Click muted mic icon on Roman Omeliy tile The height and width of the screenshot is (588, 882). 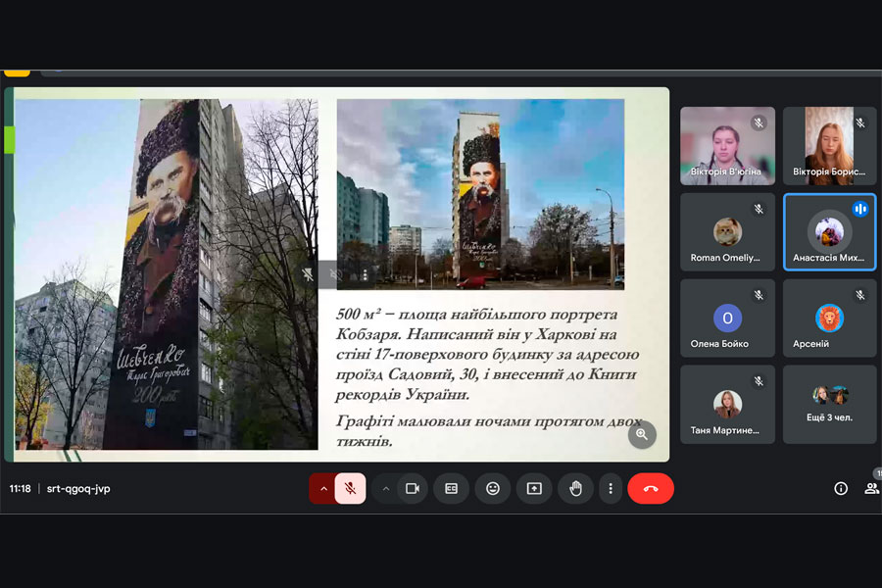pyautogui.click(x=759, y=209)
